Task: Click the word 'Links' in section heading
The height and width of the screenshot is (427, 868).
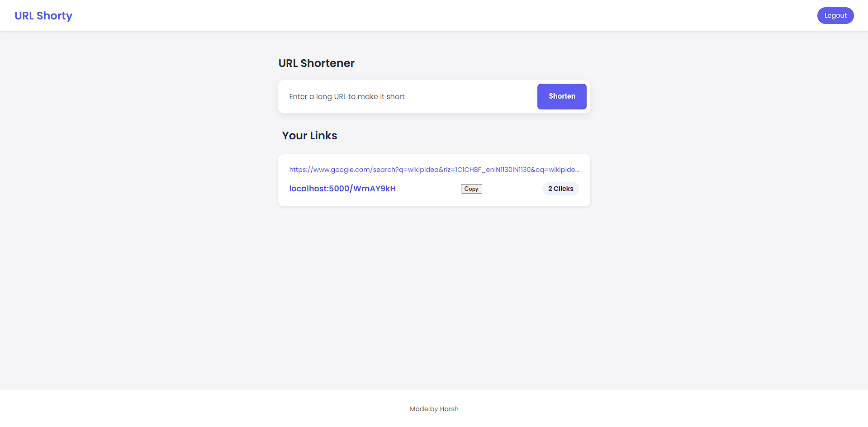Action: click(x=323, y=136)
